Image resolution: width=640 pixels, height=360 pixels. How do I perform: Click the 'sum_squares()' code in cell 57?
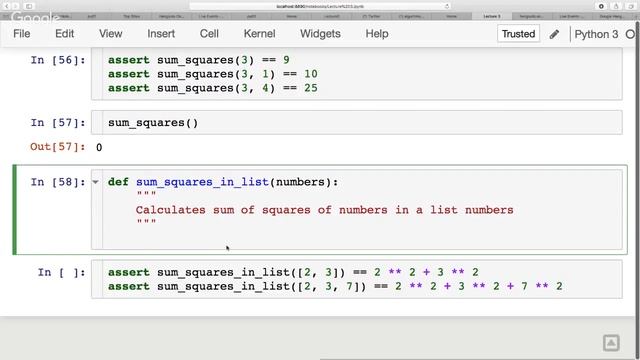[153, 123]
